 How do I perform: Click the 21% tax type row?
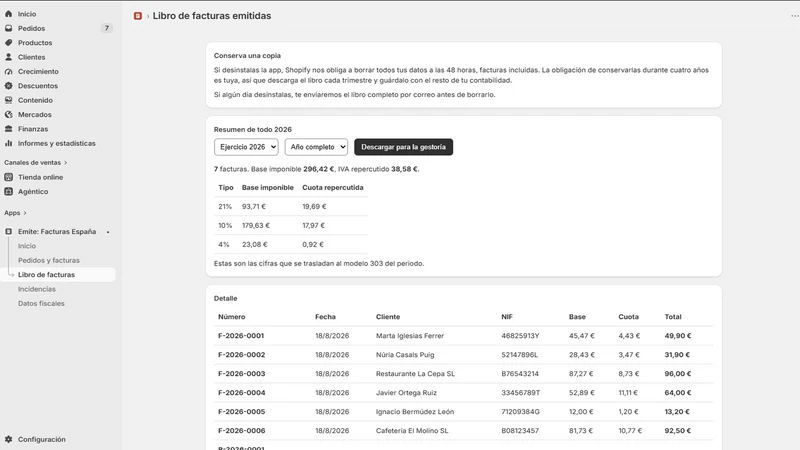291,207
